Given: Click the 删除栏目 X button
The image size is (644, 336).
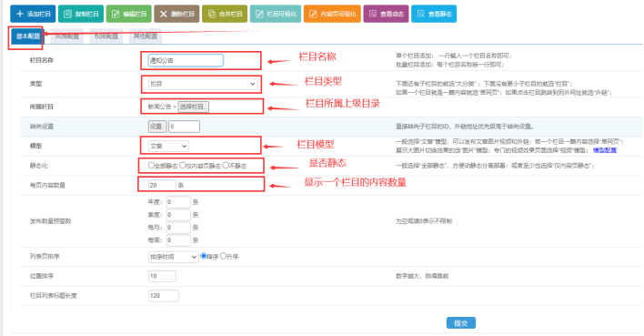Looking at the screenshot, I should [x=176, y=14].
